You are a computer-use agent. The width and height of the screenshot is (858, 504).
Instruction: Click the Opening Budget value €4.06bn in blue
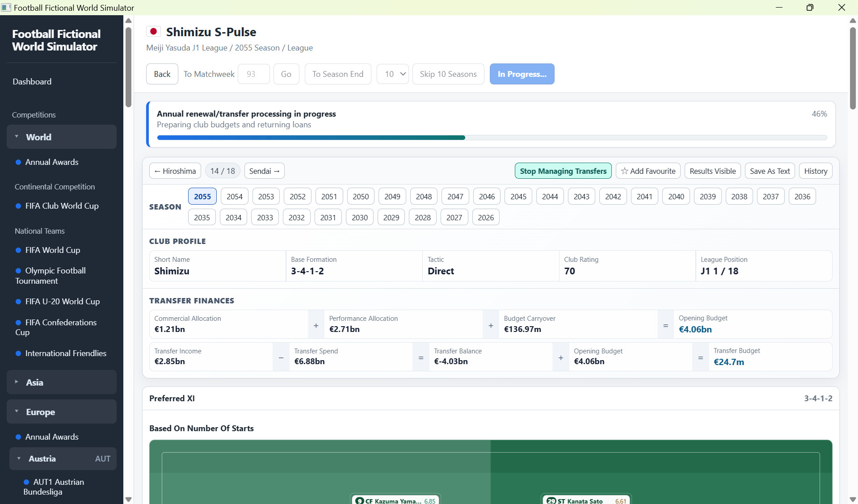pyautogui.click(x=695, y=329)
